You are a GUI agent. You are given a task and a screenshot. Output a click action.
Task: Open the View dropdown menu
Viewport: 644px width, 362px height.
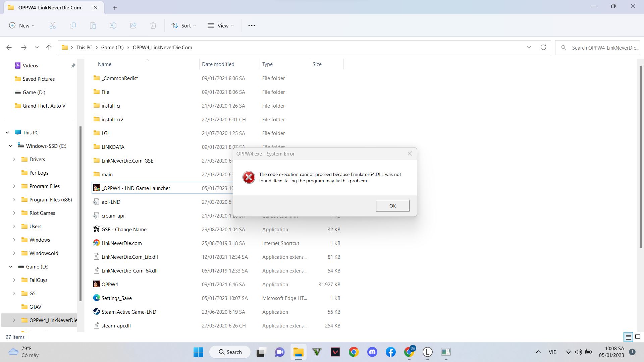pos(221,25)
